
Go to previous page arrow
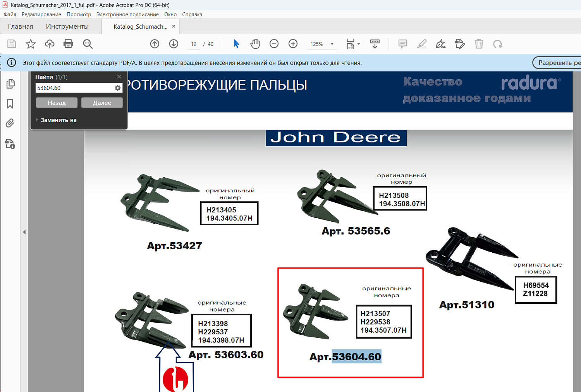pos(155,44)
